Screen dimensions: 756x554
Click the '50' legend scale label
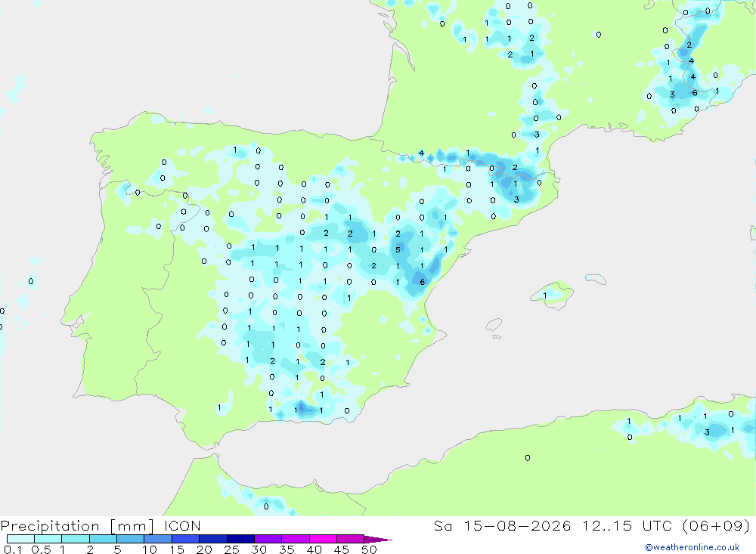point(370,549)
